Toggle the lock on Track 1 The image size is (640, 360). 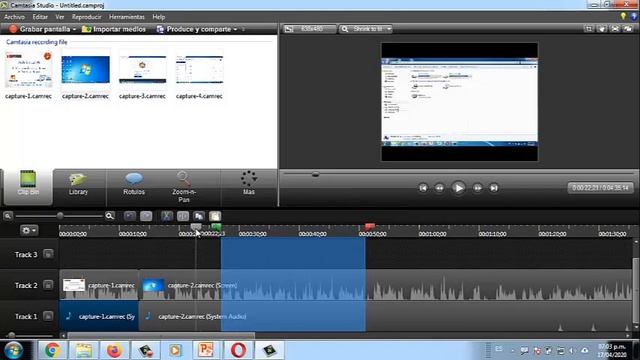pyautogui.click(x=48, y=316)
